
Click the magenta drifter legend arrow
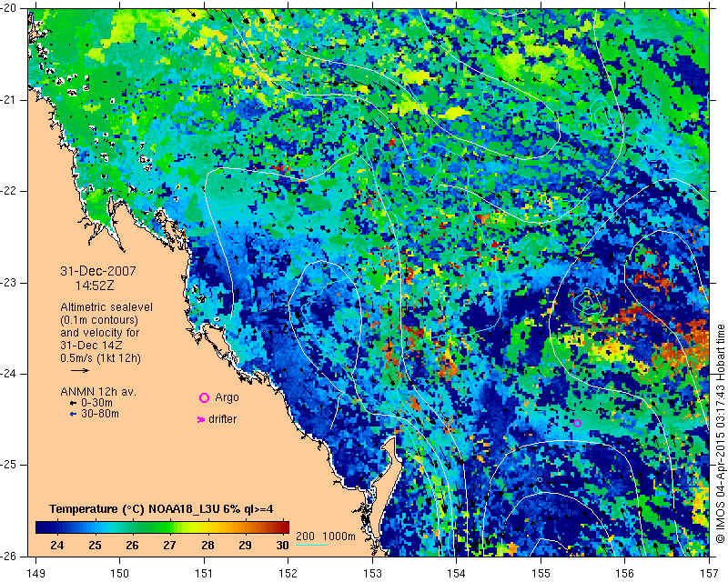(200, 419)
